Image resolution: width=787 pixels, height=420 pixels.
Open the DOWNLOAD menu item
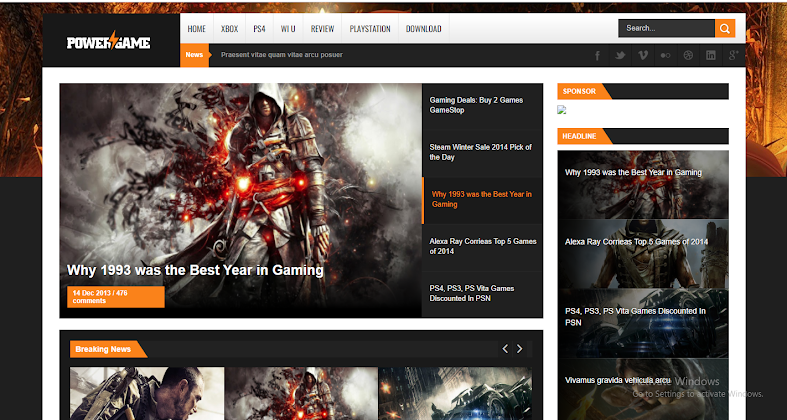(x=424, y=29)
